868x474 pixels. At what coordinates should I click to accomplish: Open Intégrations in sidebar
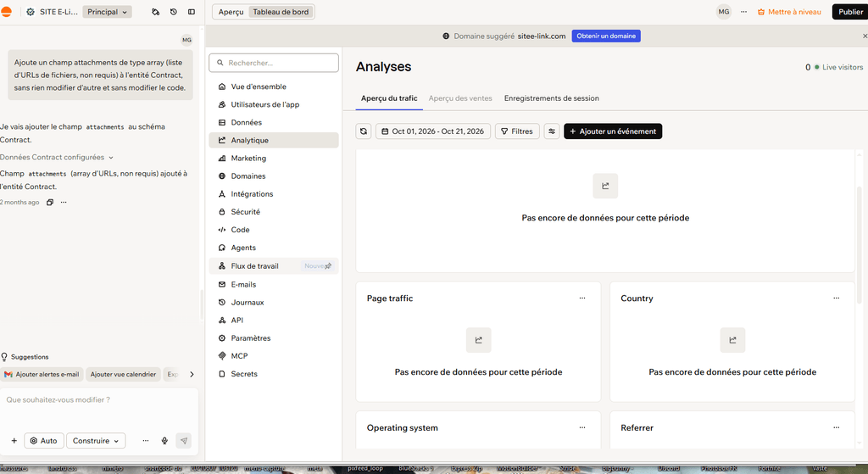click(274, 194)
